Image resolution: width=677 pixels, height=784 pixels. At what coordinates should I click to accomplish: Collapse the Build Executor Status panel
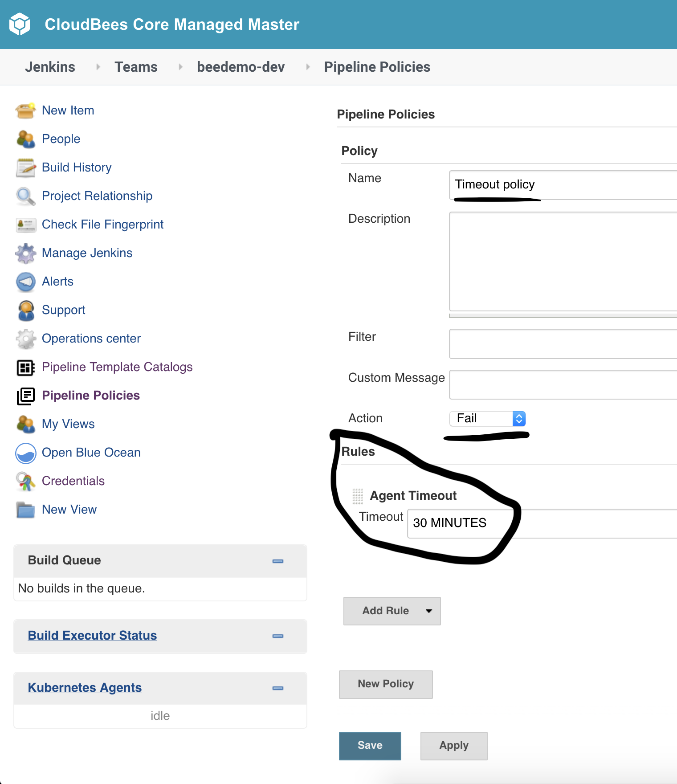278,636
